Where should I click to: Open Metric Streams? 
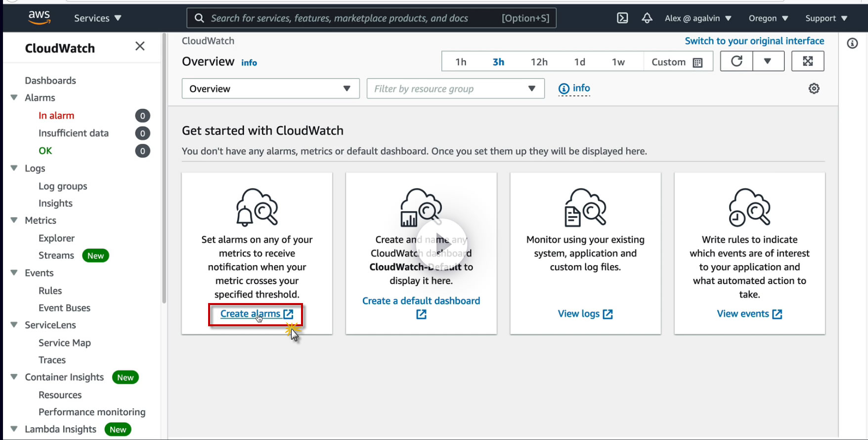56,256
